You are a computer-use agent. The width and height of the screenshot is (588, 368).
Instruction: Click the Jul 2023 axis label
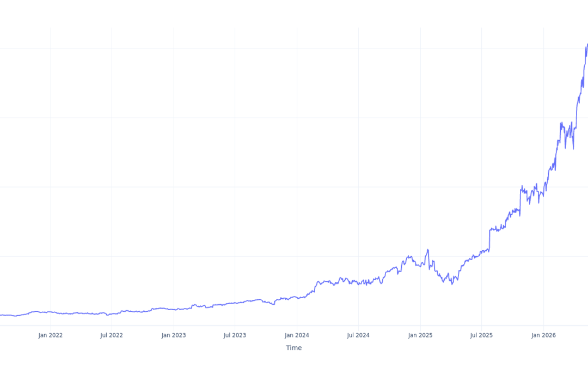(x=235, y=335)
